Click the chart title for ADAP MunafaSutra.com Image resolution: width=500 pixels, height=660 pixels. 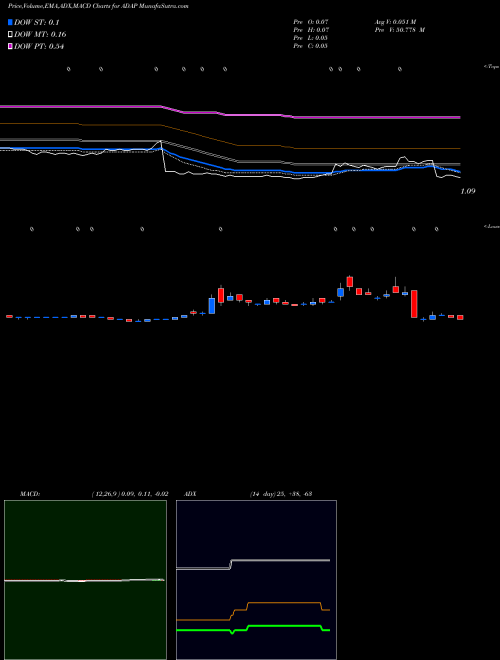(98, 6)
